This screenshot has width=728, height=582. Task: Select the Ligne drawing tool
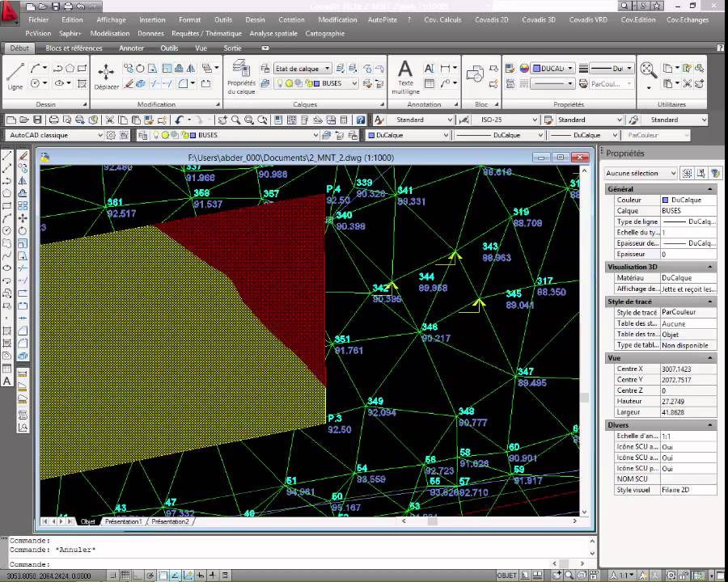point(15,76)
